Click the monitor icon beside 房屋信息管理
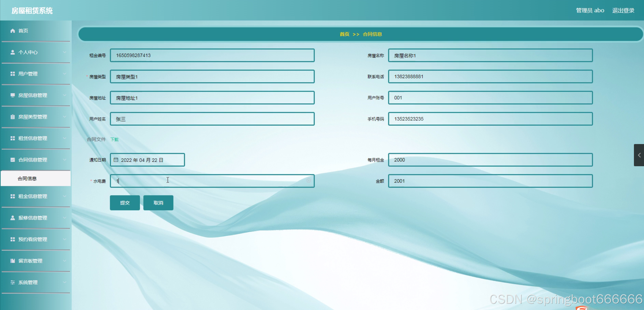Screen dimensions: 644x310 tap(13, 95)
